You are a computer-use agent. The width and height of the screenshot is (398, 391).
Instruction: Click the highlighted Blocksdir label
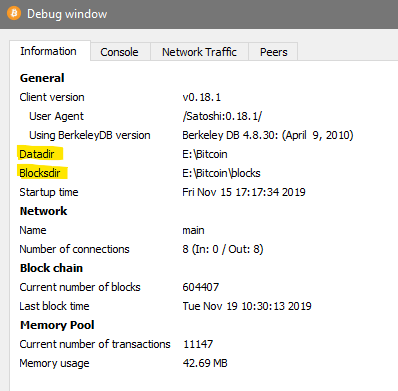click(40, 173)
